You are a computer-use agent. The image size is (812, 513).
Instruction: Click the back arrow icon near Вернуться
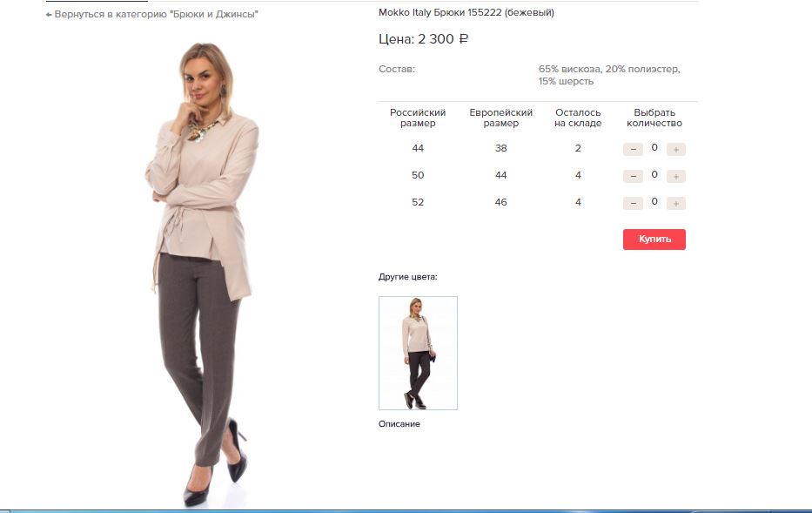pos(49,15)
